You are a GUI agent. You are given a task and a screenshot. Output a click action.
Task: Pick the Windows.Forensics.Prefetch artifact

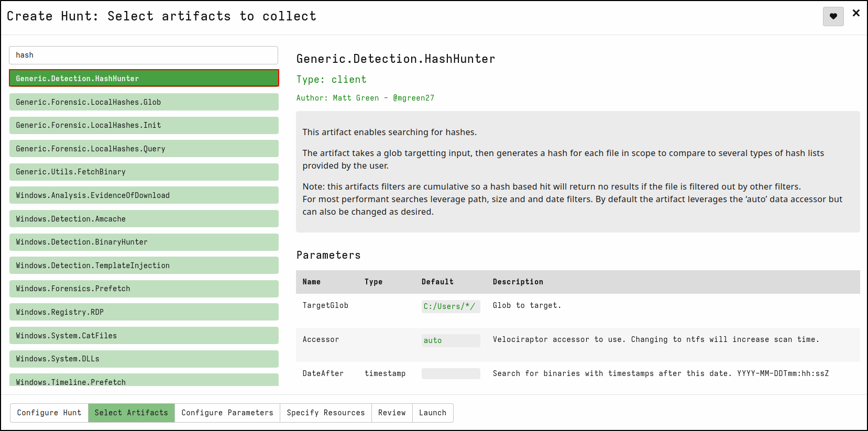pyautogui.click(x=144, y=289)
